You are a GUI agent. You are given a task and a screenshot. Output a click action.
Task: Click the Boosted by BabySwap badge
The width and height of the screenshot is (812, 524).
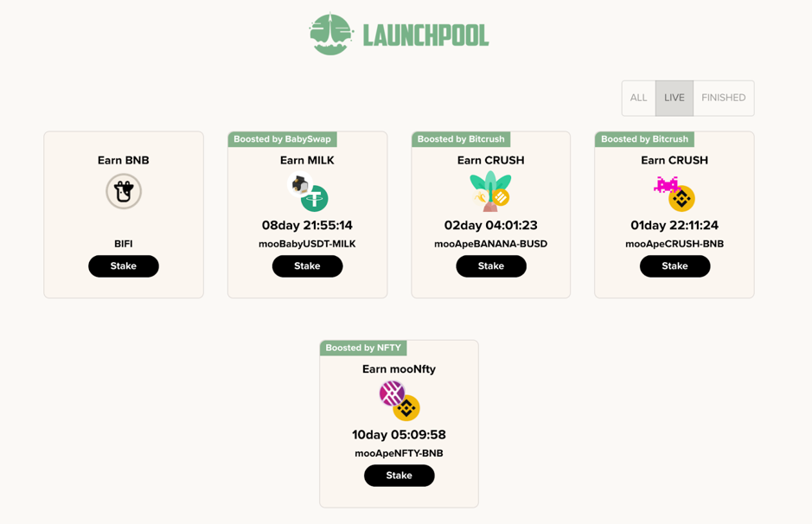coord(282,139)
